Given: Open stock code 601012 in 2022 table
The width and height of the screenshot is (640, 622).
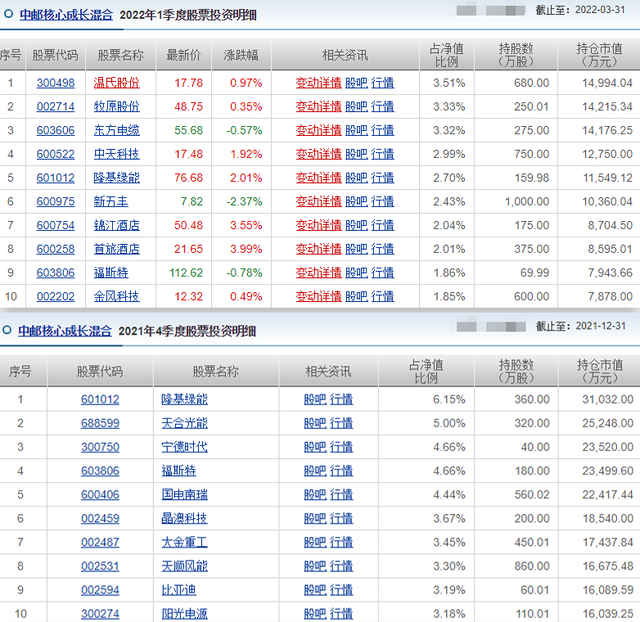Looking at the screenshot, I should 56,178.
